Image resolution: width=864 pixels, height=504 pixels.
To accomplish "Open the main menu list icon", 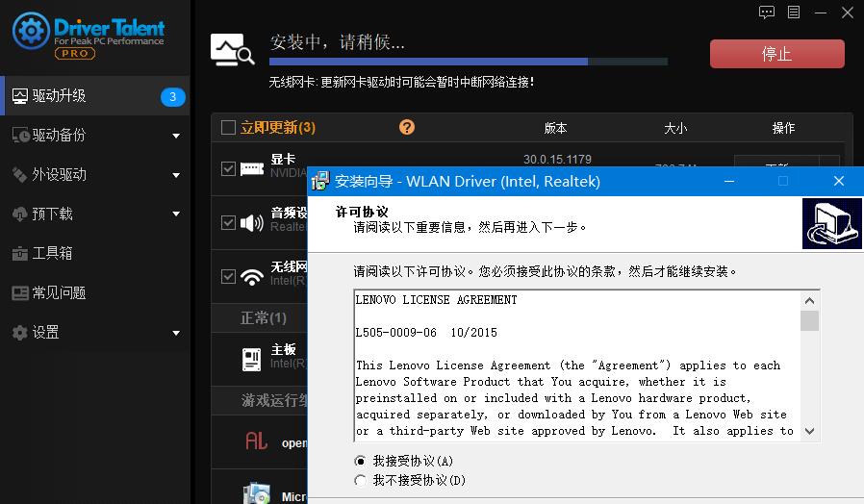I will tap(794, 13).
